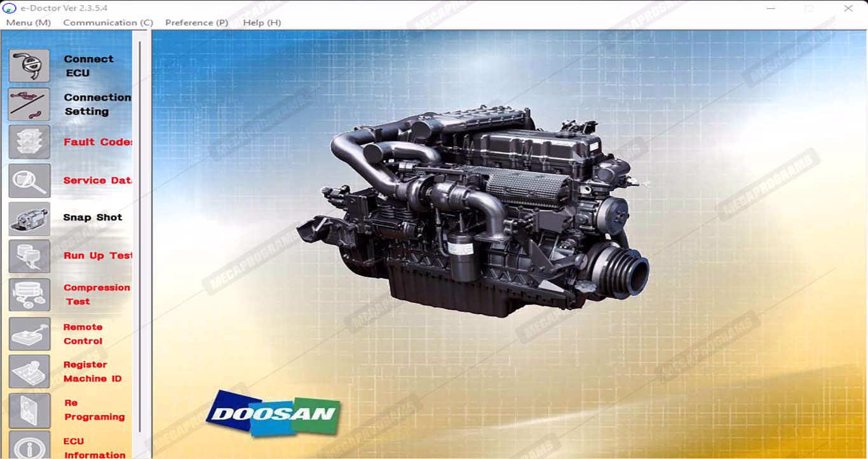Open the ECU Information icon
The width and height of the screenshot is (868, 459).
[x=29, y=446]
